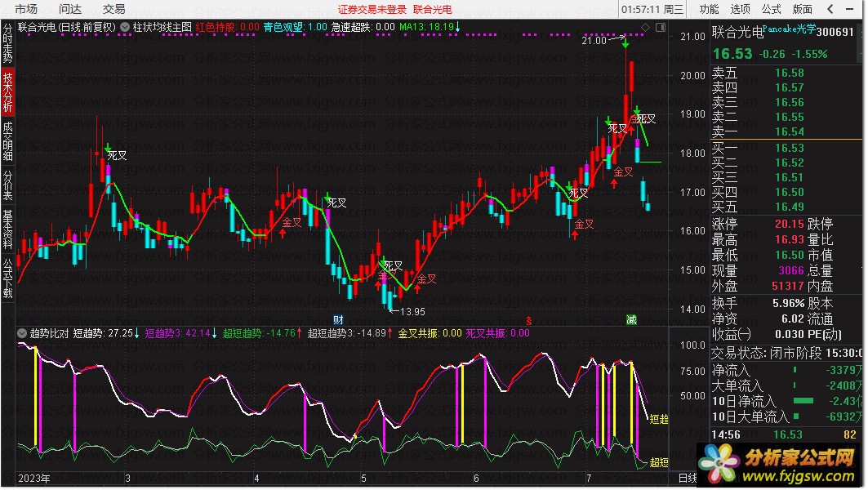This screenshot has height=490, width=868.
Task: Click 卖一 price 16.54
Action: [x=790, y=131]
